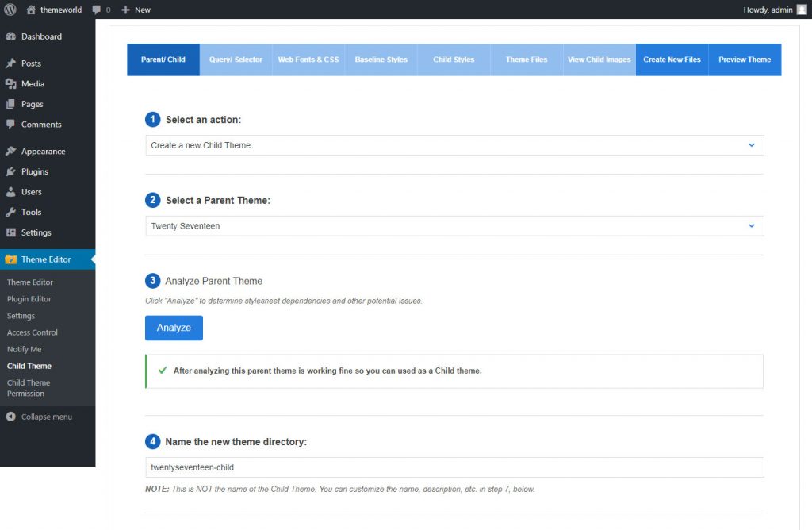
Task: Open the comments bubble icon in admin bar
Action: point(97,10)
